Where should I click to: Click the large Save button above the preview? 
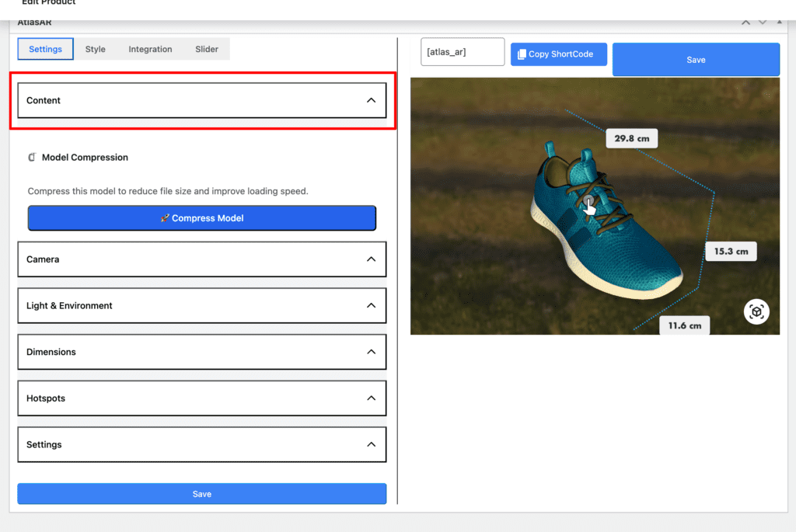click(696, 60)
